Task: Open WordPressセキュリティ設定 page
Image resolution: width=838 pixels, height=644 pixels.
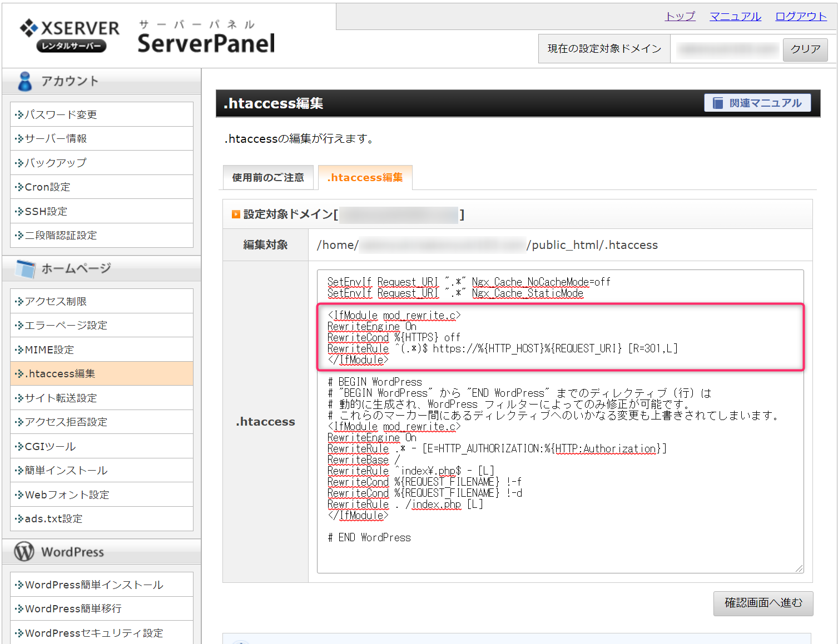Action: click(x=93, y=632)
